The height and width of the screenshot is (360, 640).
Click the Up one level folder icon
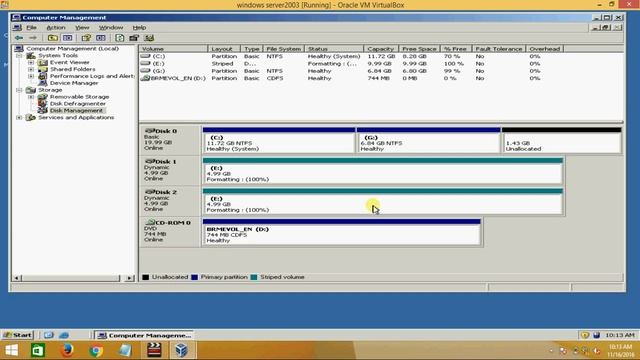(53, 38)
